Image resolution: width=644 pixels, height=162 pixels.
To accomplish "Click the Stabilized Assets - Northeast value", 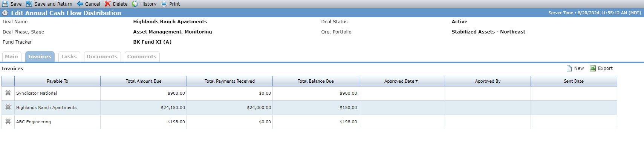I will pyautogui.click(x=488, y=32).
